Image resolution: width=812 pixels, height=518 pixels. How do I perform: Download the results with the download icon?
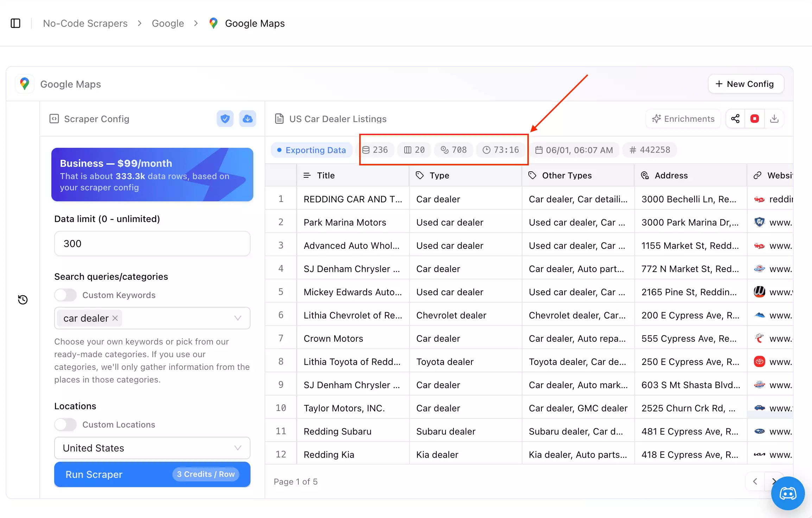774,119
